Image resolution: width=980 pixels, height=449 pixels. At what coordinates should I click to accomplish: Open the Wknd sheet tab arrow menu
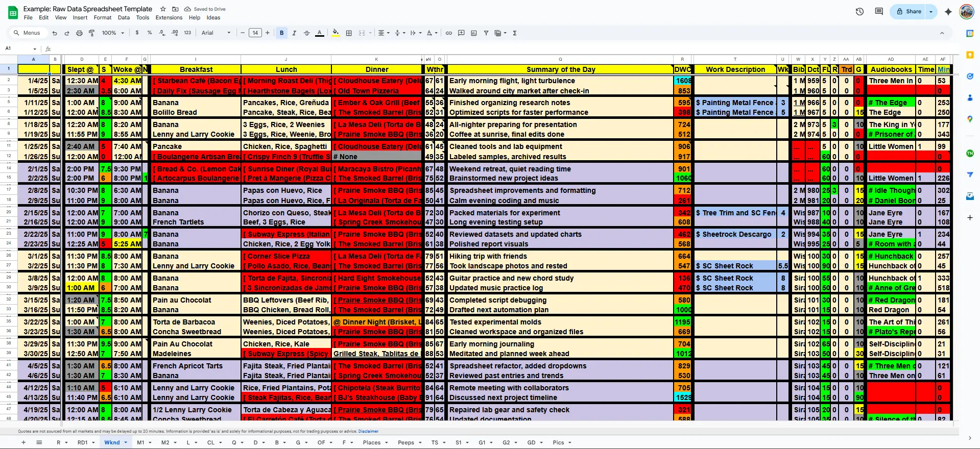pyautogui.click(x=126, y=442)
